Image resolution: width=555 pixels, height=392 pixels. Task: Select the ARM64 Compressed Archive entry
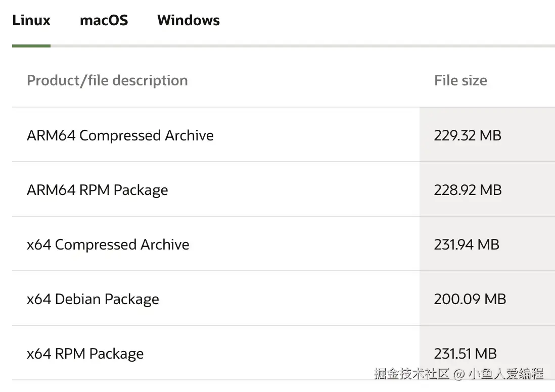(120, 135)
